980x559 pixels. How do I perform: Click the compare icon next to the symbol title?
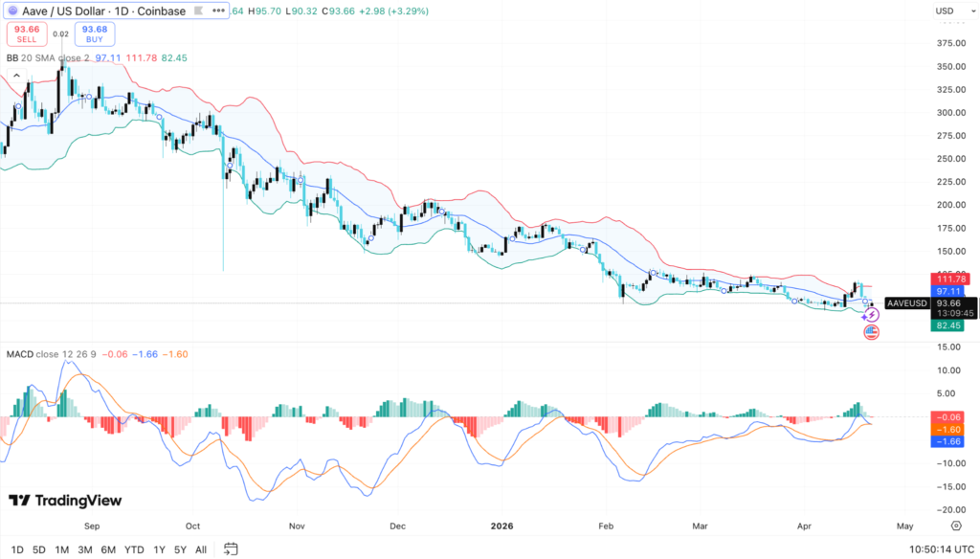[198, 11]
